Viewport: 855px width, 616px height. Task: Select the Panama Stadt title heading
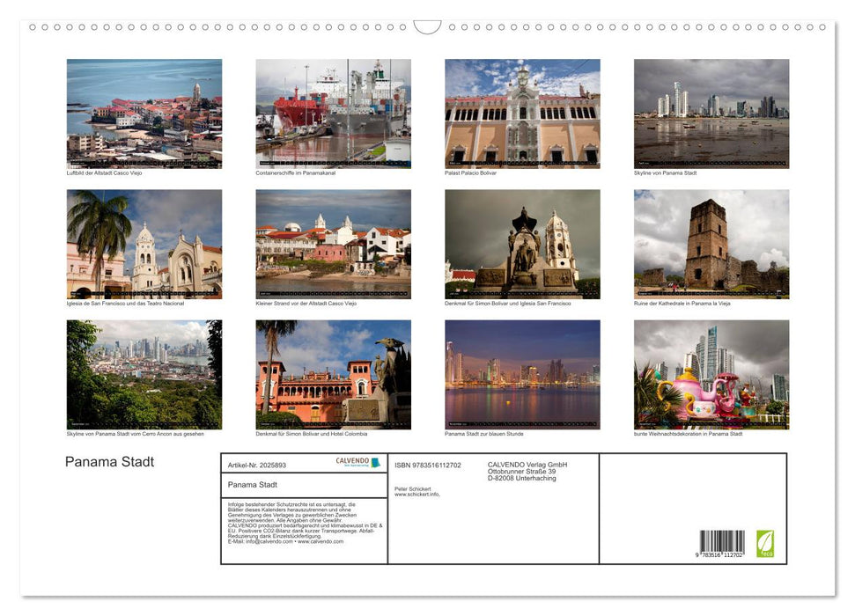pos(108,462)
